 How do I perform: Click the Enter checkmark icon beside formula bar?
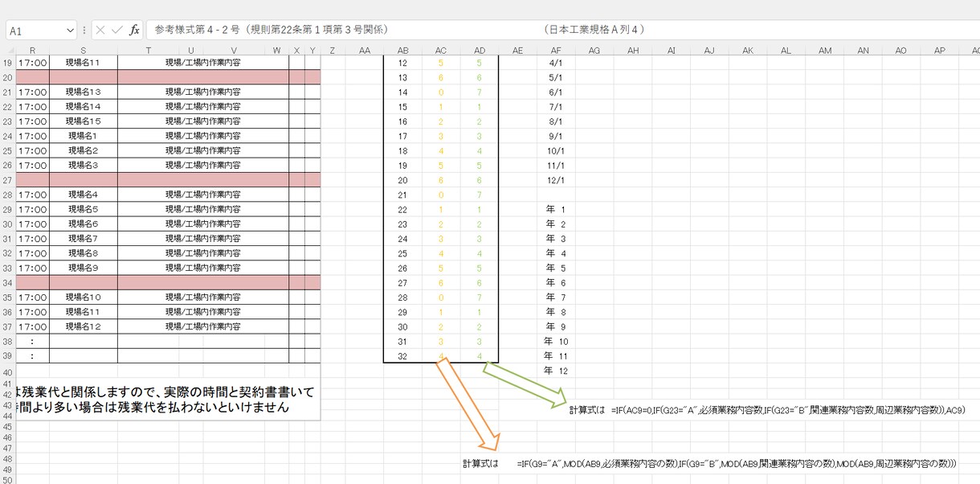click(x=117, y=30)
